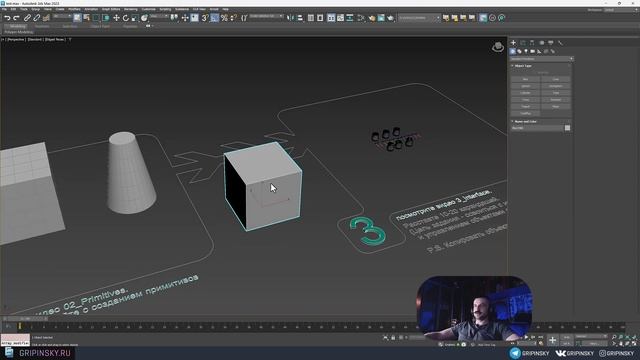Viewport: 640px width, 360px height.
Task: Open the Modifiers menu
Action: pos(74,9)
